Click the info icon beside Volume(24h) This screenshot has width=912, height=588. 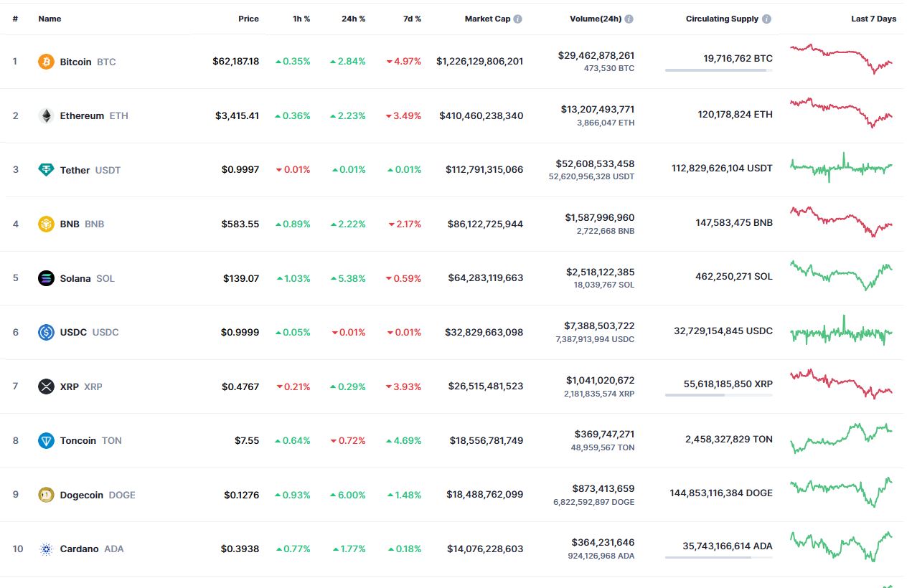pyautogui.click(x=629, y=19)
